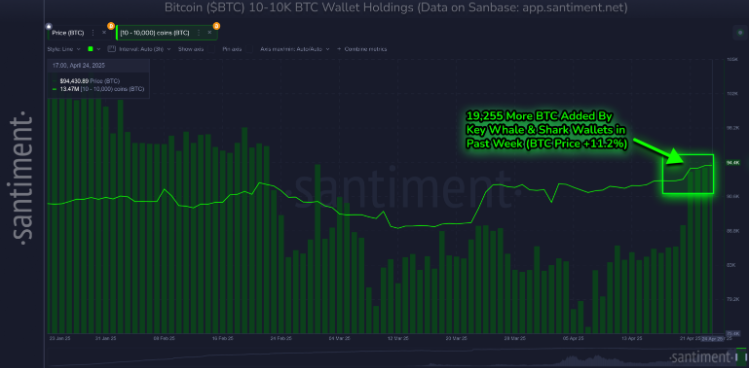751x368 pixels.
Task: Click the tooltip date 17:00, April 24, 2025
Action: 79,65
